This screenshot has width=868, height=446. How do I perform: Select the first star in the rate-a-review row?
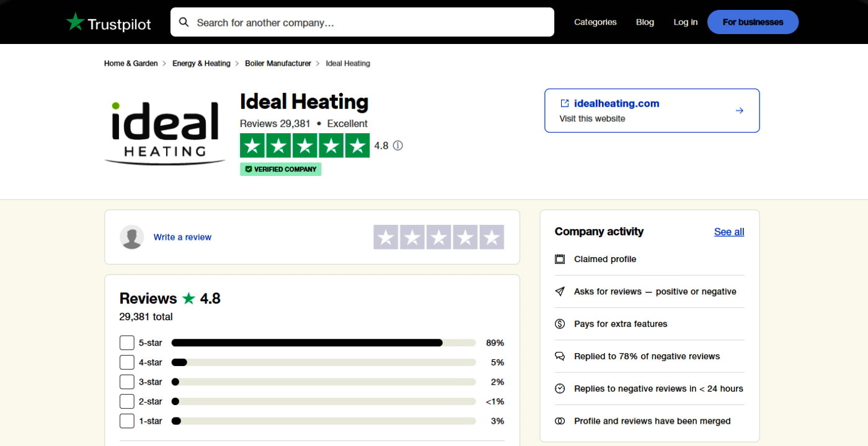point(386,237)
